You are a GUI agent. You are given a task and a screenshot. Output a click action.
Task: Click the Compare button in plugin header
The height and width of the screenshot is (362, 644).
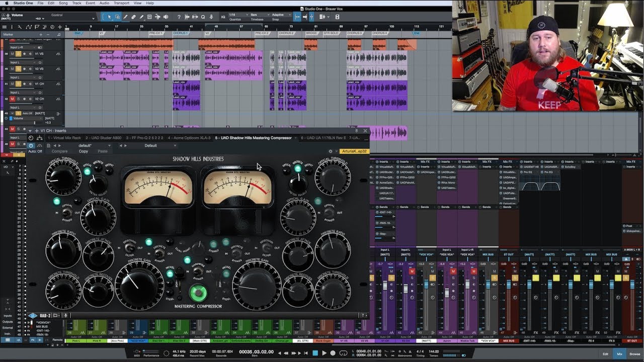pos(59,151)
